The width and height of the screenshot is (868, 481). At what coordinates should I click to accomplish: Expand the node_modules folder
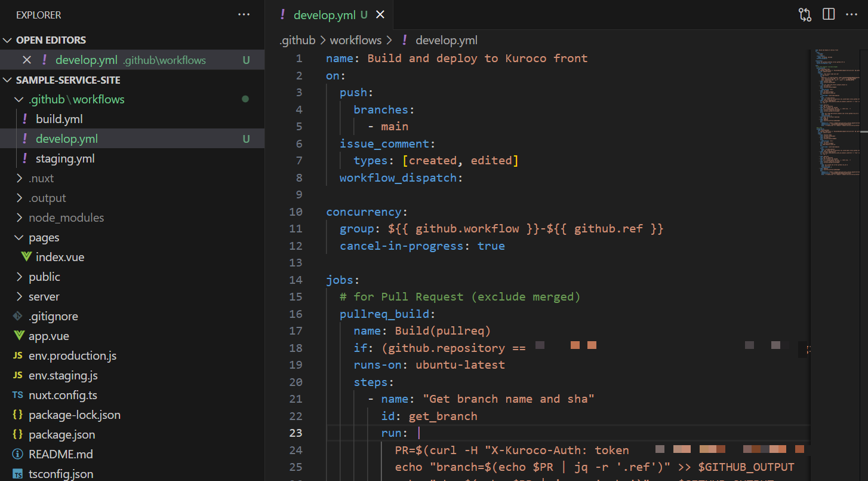click(x=20, y=217)
